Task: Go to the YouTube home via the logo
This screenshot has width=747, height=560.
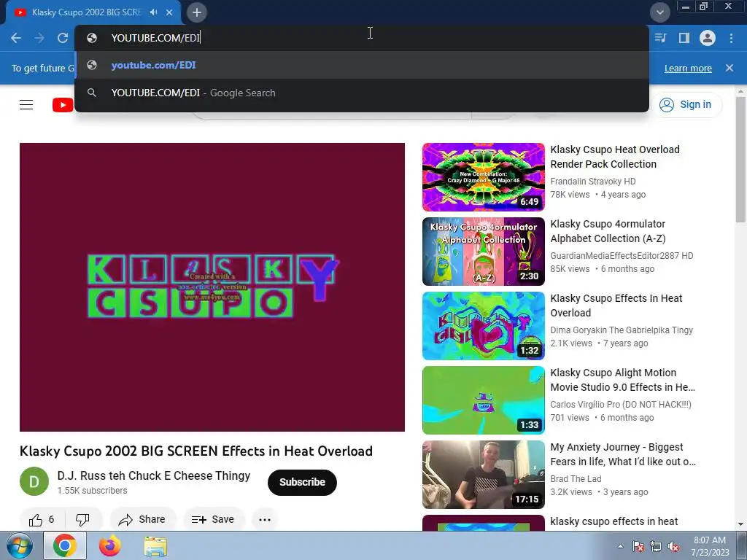Action: point(63,105)
